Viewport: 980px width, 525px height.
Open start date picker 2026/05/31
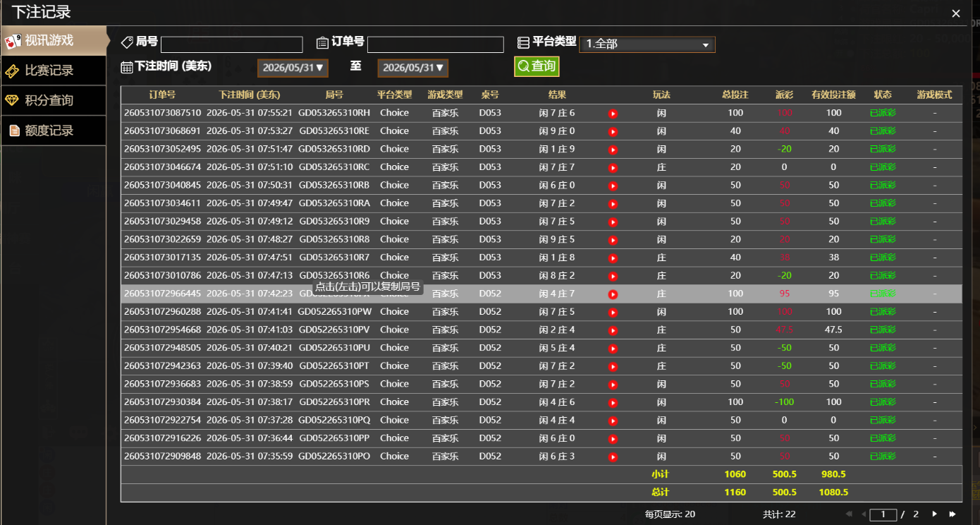[293, 68]
